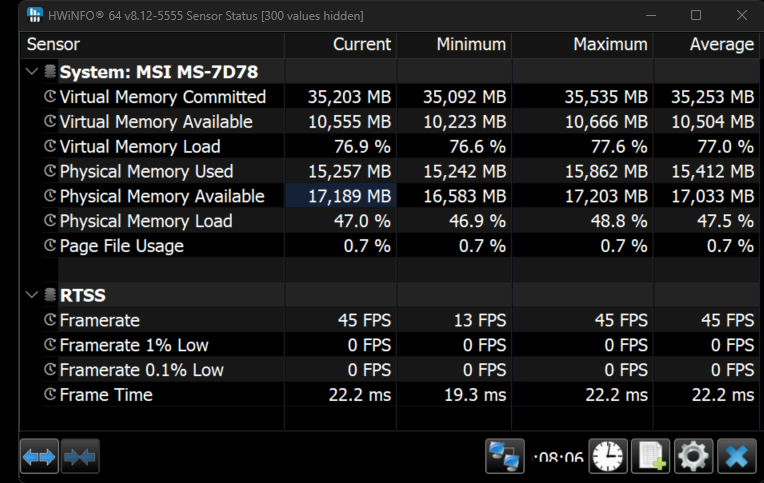Click the 46.9 % minimum value

tap(477, 221)
